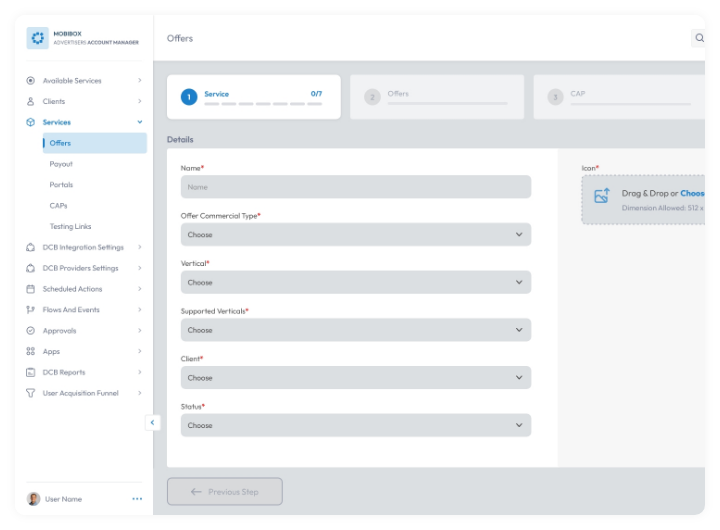Expand the User Acquisition Funnel chevron
720x530 pixels.
click(140, 393)
